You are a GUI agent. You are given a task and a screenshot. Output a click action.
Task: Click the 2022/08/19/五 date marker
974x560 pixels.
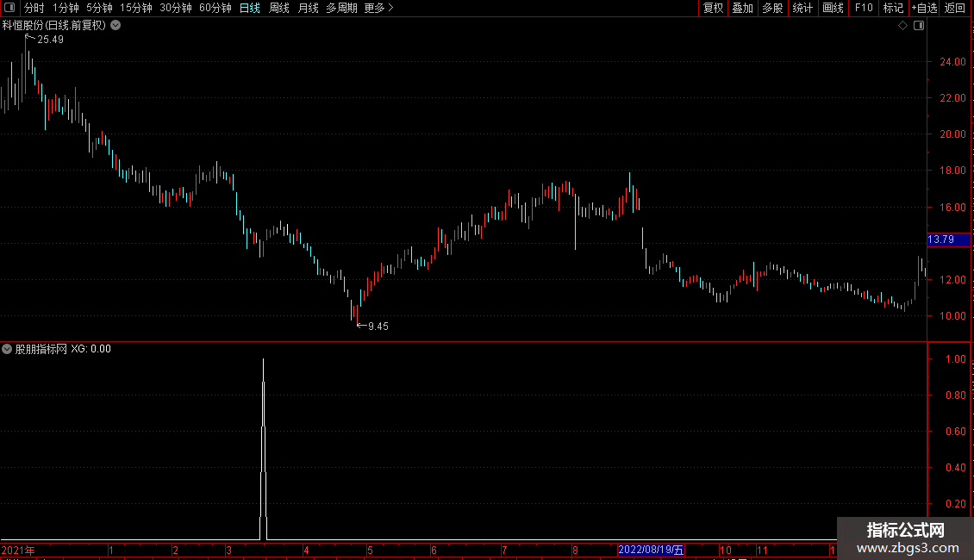click(x=651, y=550)
